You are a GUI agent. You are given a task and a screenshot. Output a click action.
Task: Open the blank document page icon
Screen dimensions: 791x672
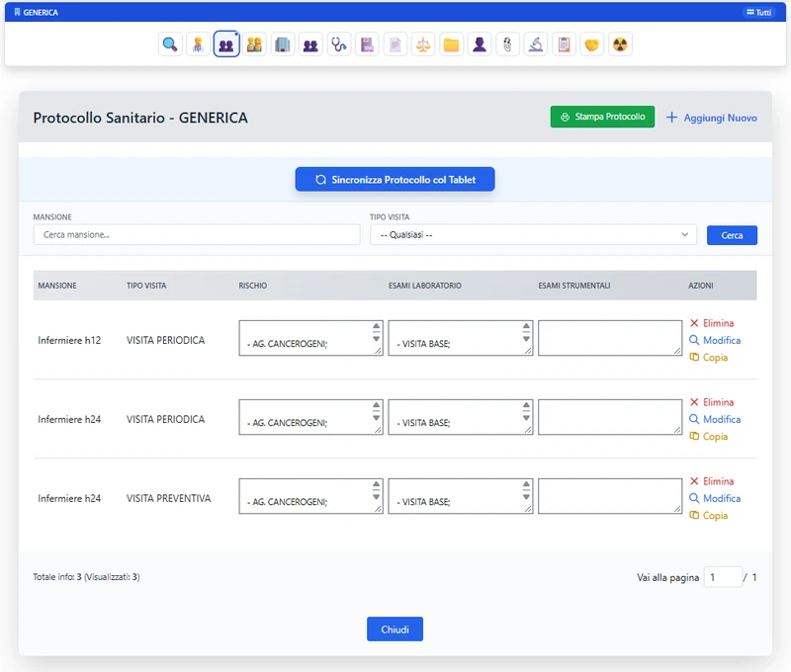395,44
